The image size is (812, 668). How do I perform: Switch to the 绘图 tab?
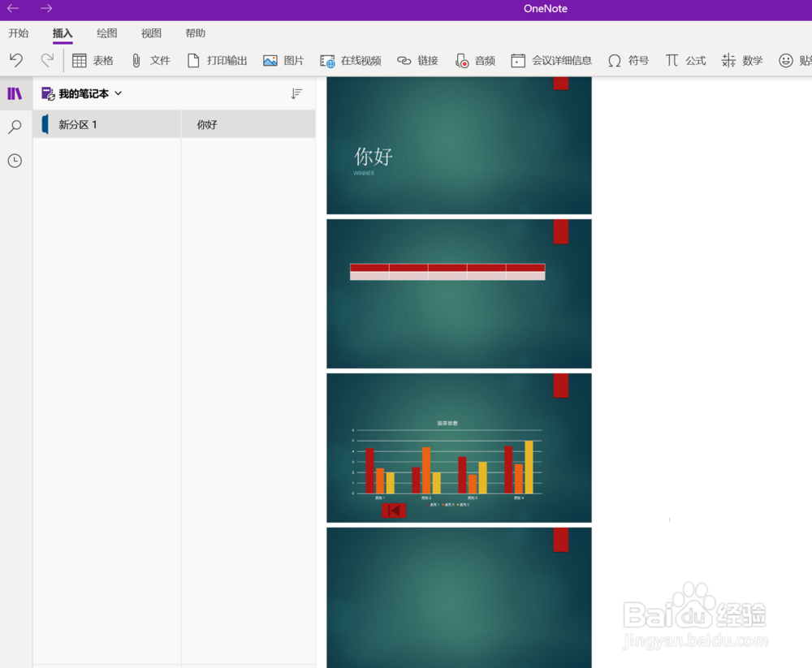click(x=106, y=33)
